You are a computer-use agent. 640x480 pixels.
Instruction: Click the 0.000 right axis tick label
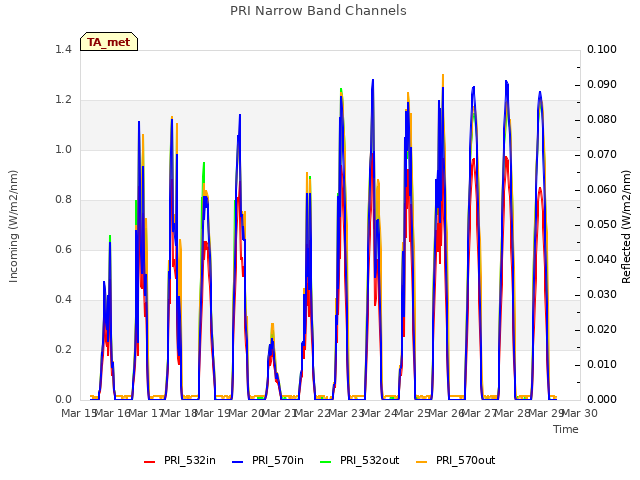coord(602,400)
